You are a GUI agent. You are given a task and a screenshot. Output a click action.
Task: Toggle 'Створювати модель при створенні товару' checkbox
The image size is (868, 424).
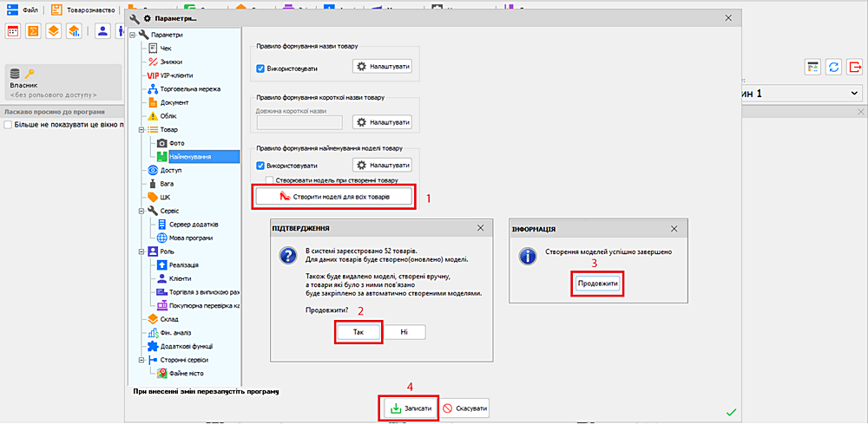click(x=270, y=180)
